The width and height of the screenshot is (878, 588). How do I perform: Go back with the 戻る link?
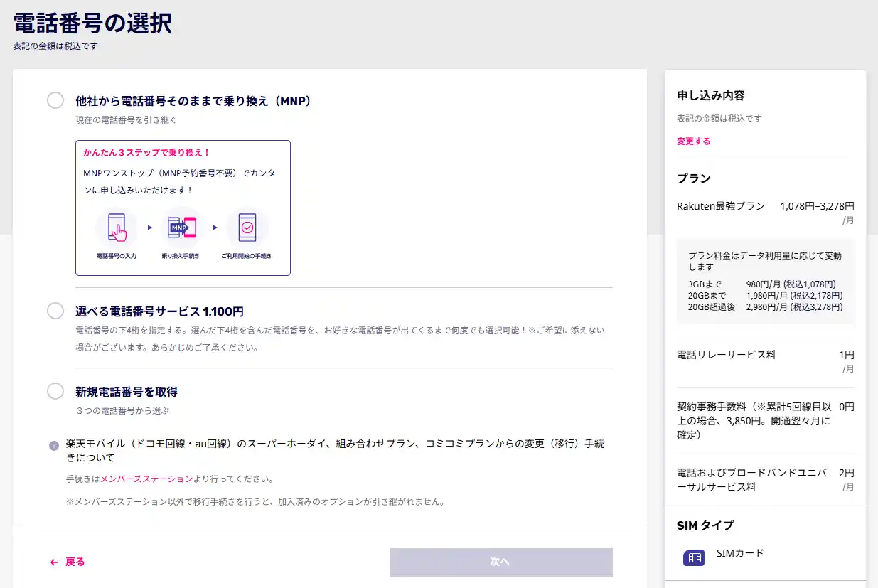pos(75,562)
